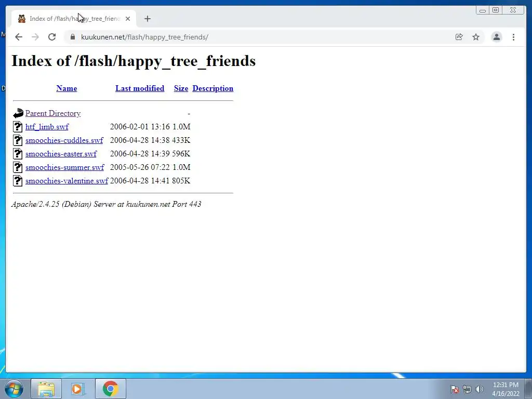Click the Index of /flash/happy_tree_friends heading
The width and height of the screenshot is (532, 399).
134,61
